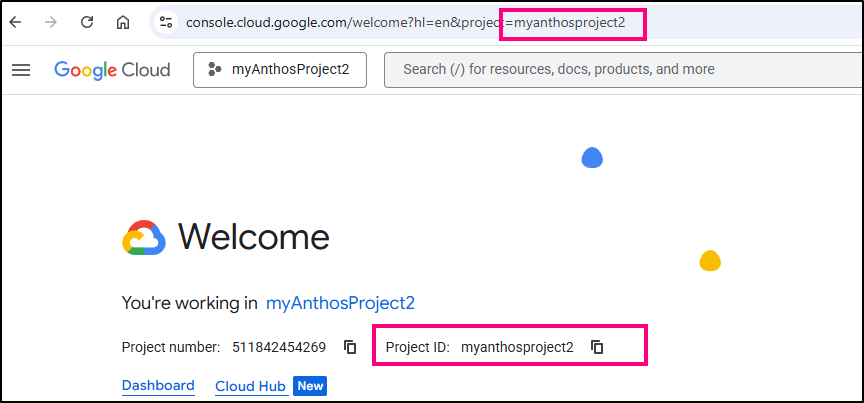Click the New badge beside Cloud Hub
Image resolution: width=864 pixels, height=403 pixels.
[310, 386]
